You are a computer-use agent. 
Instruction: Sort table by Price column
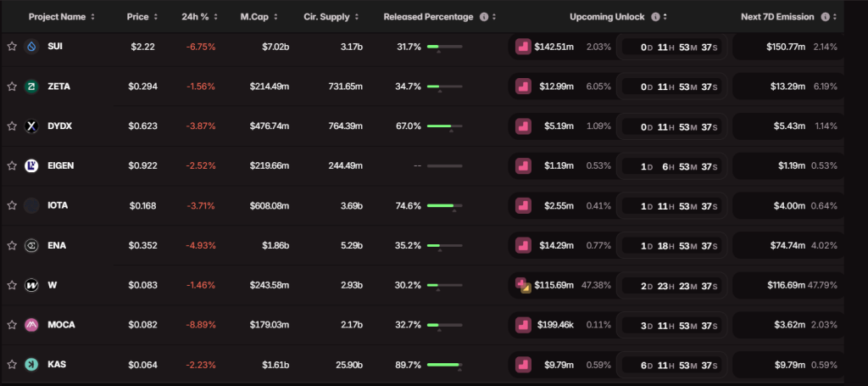pyautogui.click(x=142, y=17)
